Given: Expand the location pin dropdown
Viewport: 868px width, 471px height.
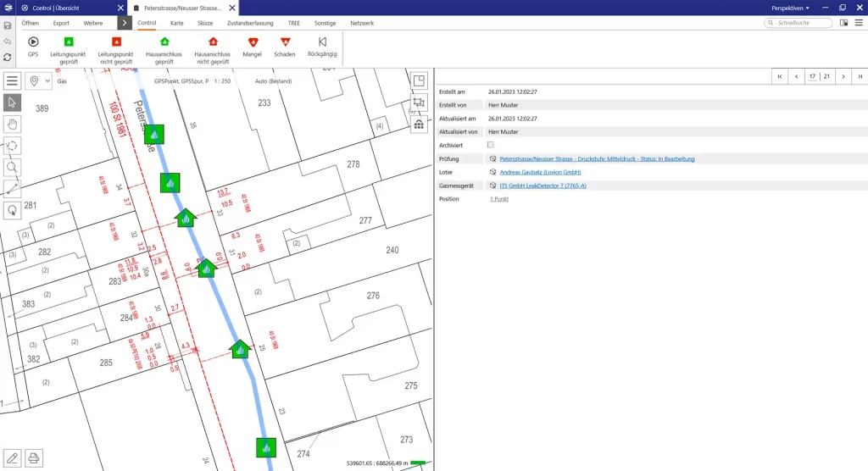Looking at the screenshot, I should pos(39,80).
